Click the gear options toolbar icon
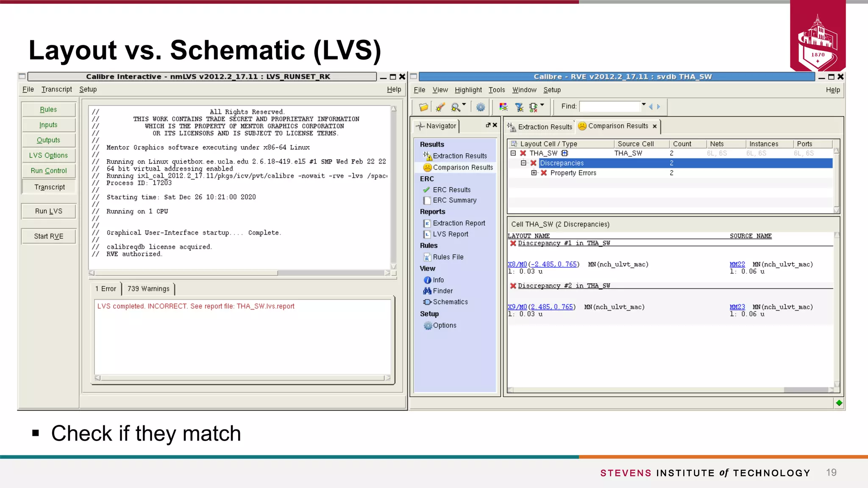 pos(480,107)
